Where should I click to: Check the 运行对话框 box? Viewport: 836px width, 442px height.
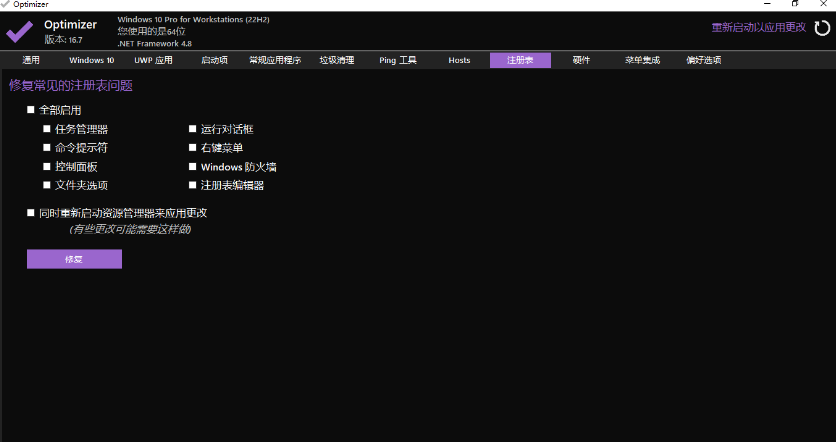tap(192, 129)
